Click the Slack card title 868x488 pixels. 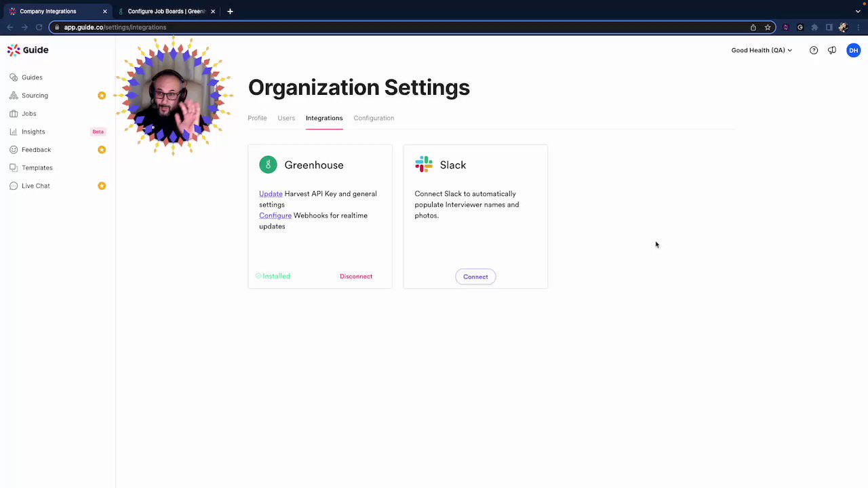point(453,165)
